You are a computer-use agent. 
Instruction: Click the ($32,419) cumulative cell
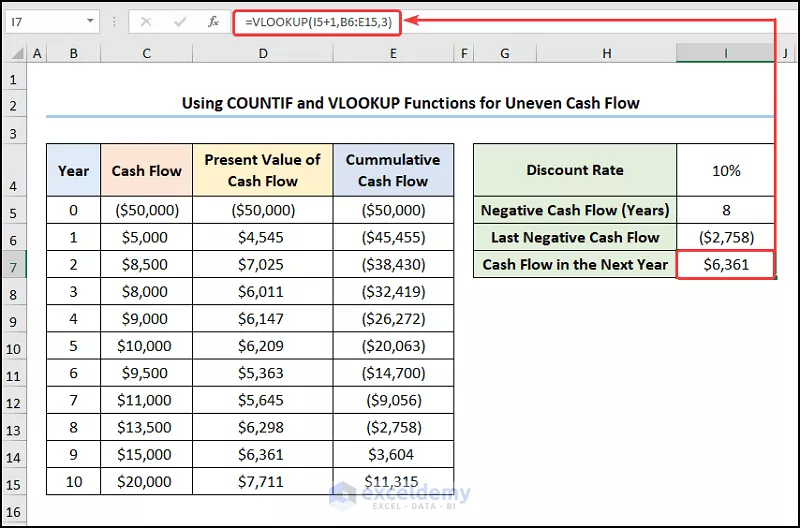click(x=393, y=291)
